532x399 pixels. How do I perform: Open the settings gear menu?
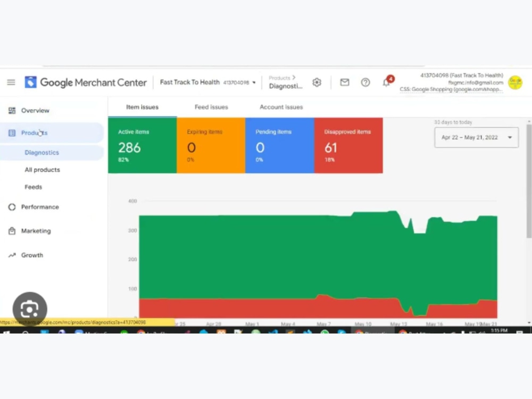click(x=317, y=82)
